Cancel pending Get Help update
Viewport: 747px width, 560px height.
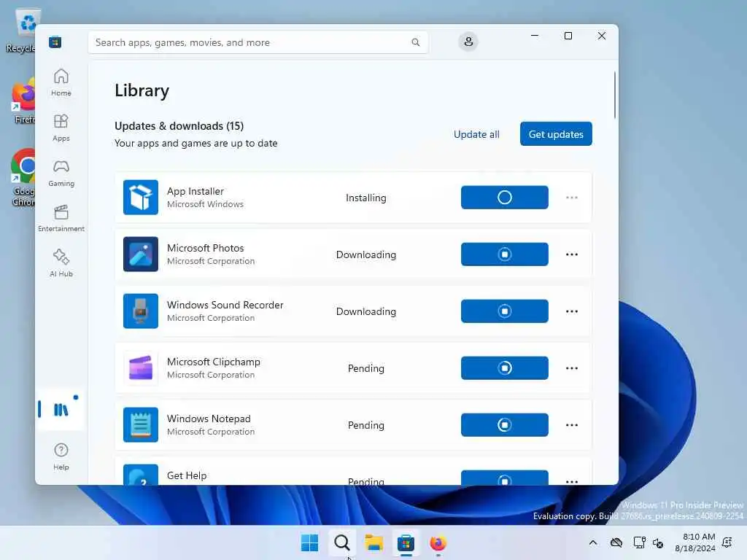click(505, 478)
